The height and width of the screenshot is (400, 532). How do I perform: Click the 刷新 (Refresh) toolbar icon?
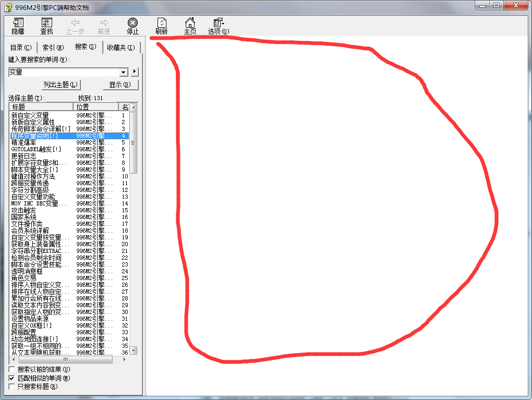(162, 23)
